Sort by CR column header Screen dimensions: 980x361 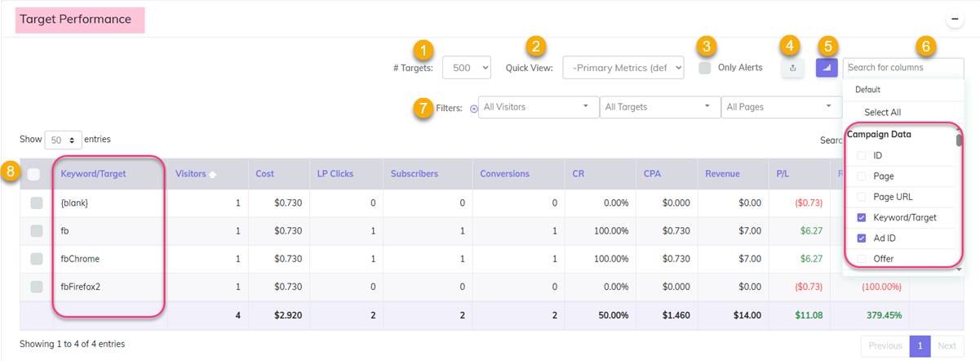579,174
